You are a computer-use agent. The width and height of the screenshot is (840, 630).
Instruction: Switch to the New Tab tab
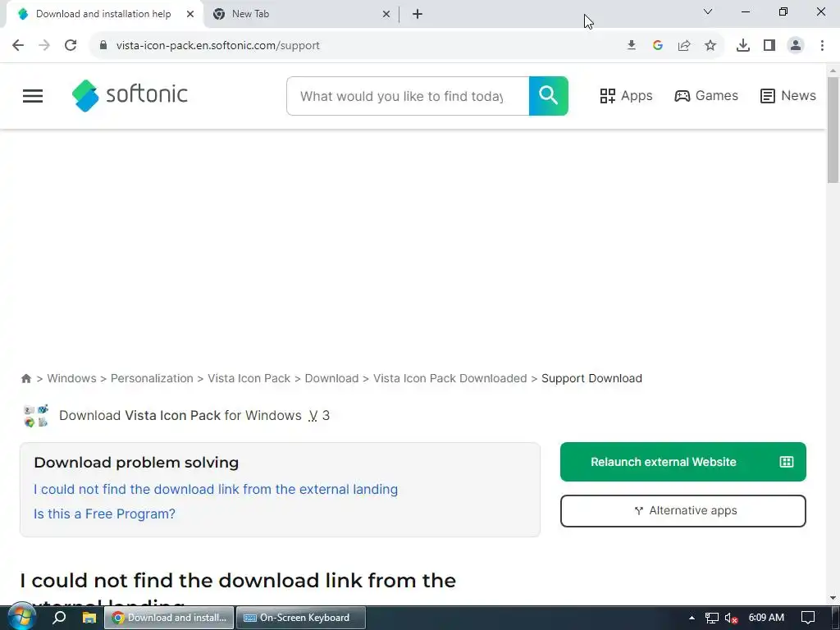click(302, 14)
